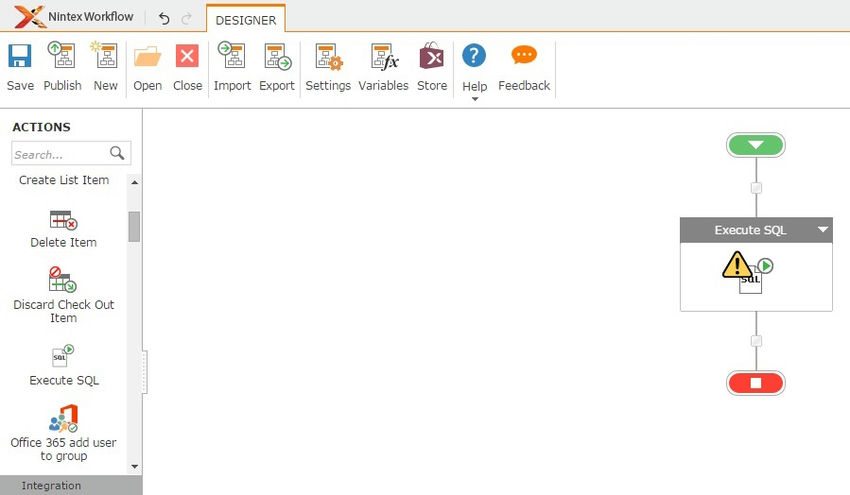Click insertion point above Execute SQL

(x=756, y=188)
